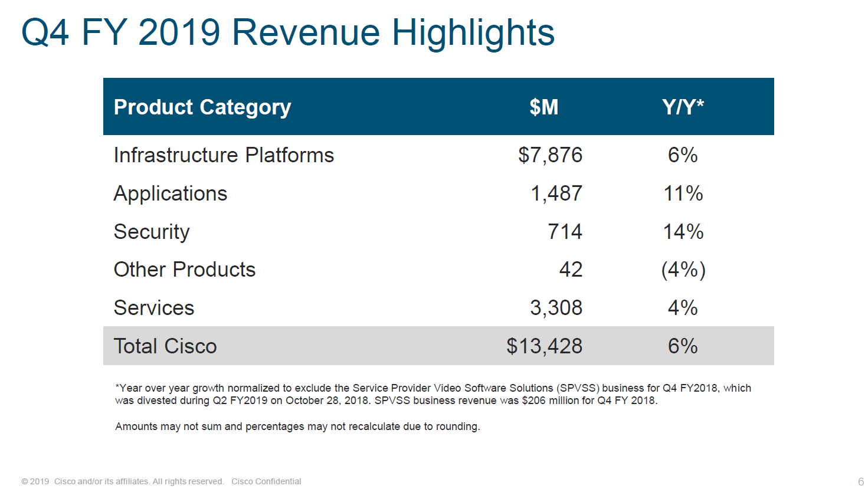This screenshot has height=489, width=868.
Task: Click the 'Other Products' row label
Action: coord(185,270)
